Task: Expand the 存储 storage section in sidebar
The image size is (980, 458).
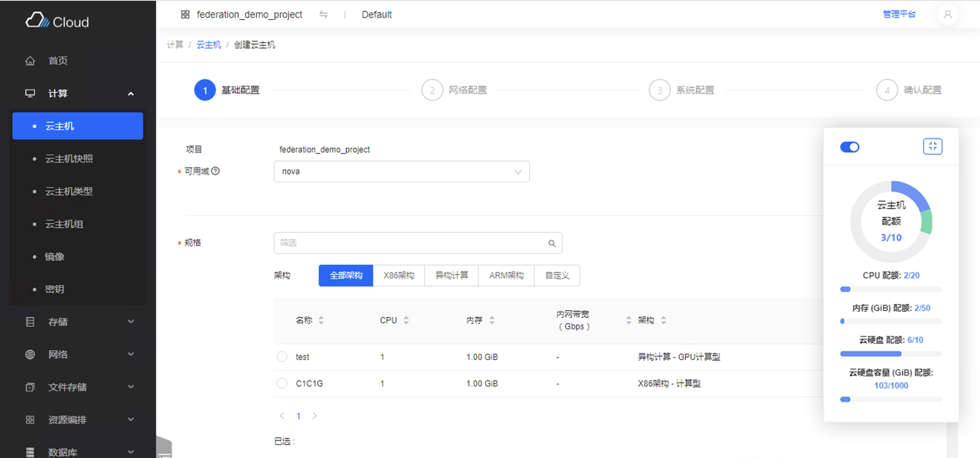Action: pos(57,321)
